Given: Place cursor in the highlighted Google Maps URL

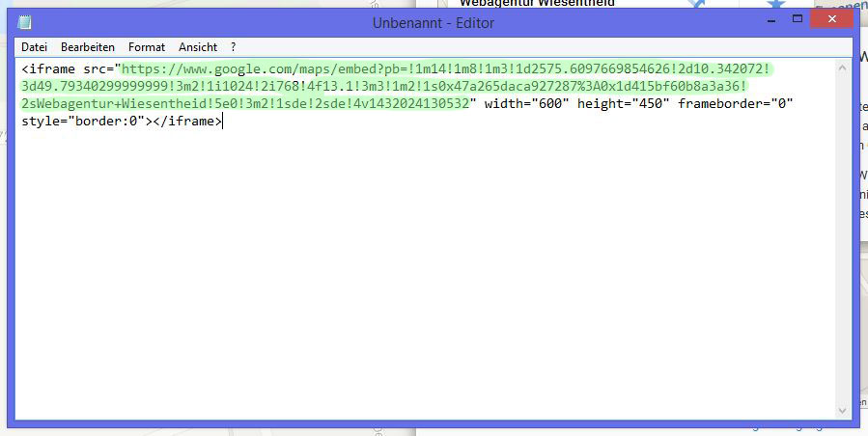Looking at the screenshot, I should pos(386,87).
